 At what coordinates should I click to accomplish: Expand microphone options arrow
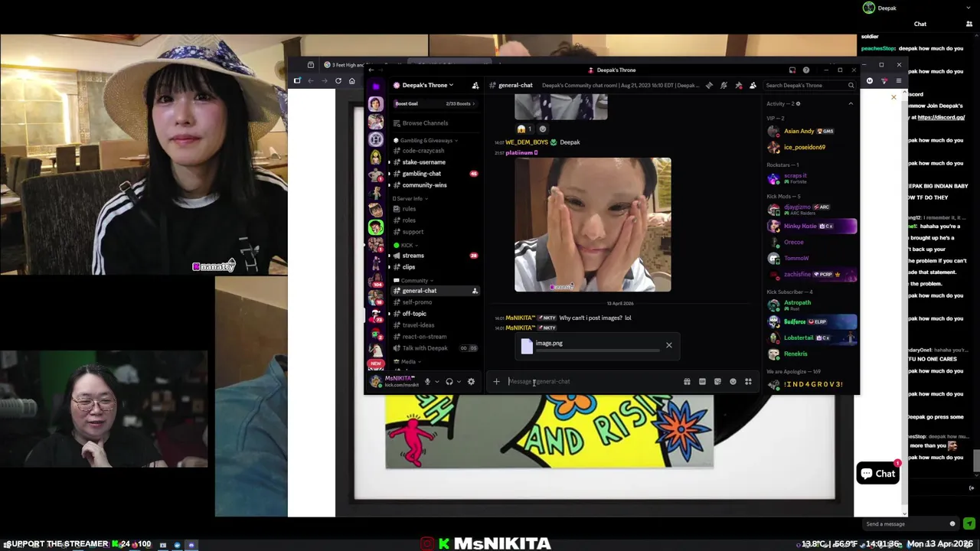[x=437, y=381]
